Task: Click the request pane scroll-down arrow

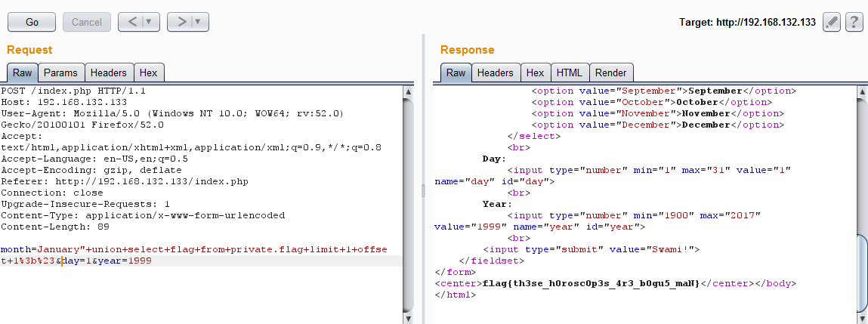Action: coord(409,319)
